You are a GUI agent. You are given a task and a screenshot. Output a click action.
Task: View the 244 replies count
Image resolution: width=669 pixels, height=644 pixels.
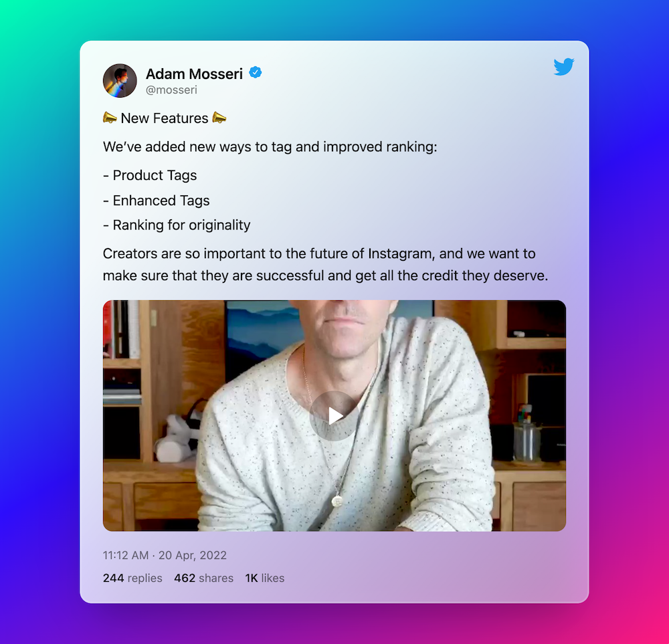point(132,578)
